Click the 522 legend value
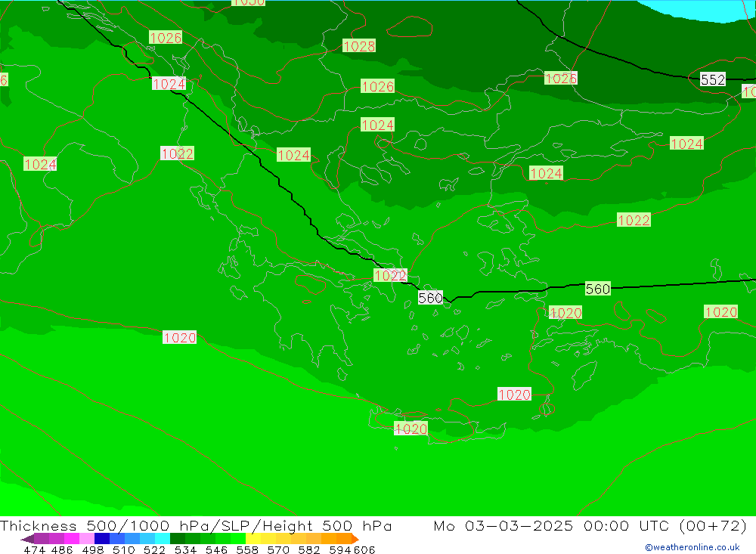 [154, 549]
